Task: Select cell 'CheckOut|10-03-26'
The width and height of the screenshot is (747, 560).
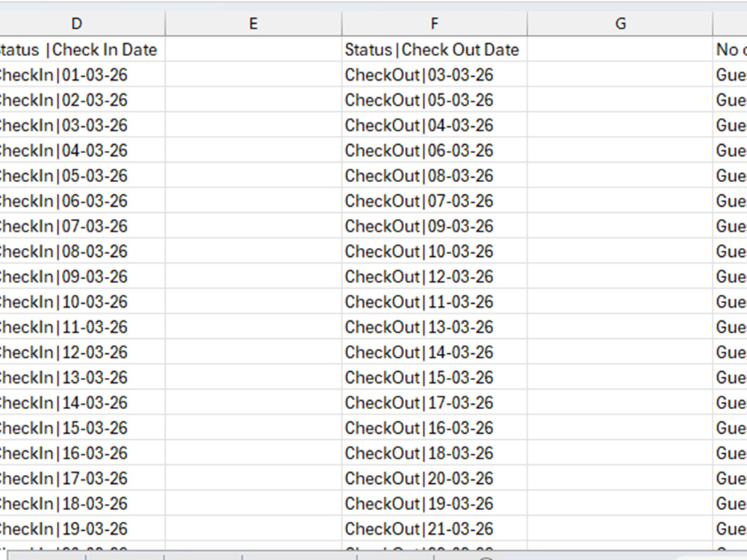Action: pos(435,252)
